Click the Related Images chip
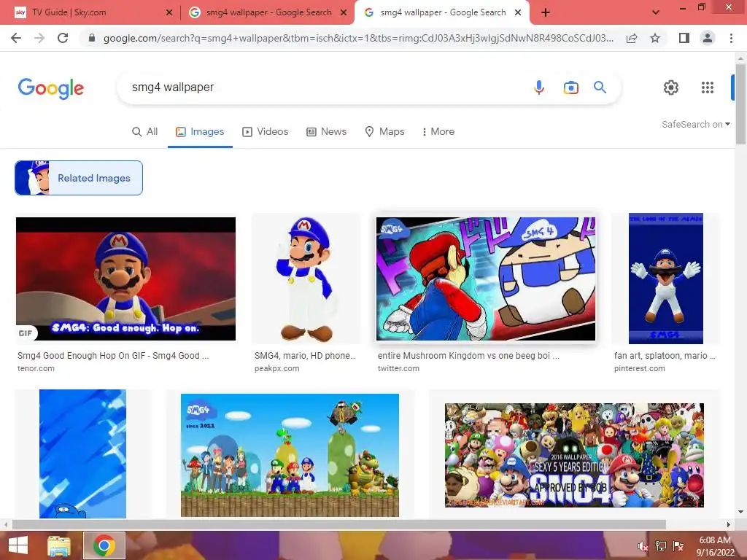 [x=79, y=178]
